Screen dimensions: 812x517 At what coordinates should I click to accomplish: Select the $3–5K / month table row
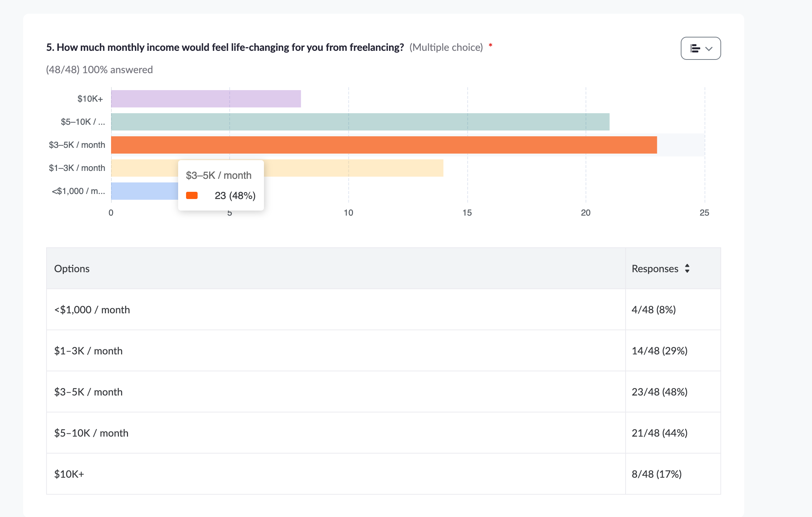coord(88,392)
